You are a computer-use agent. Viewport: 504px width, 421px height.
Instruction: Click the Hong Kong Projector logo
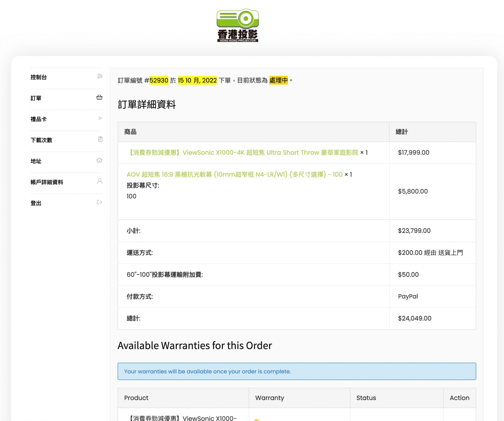[238, 25]
